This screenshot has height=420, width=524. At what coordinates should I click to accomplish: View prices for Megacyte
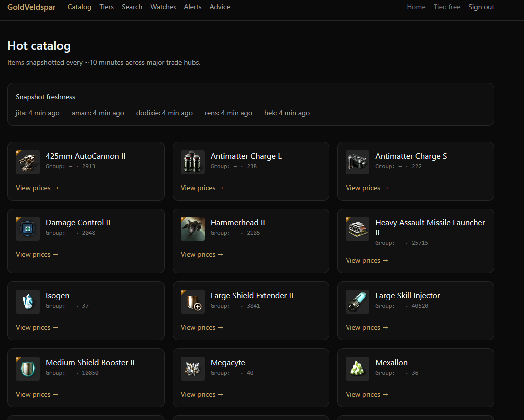point(202,395)
